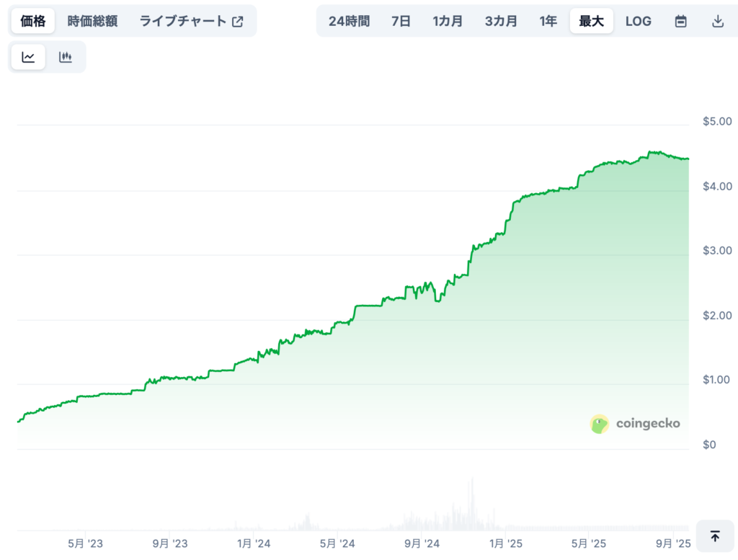The image size is (738, 560).
Task: Click the CoinGecko logo watermark
Action: click(635, 424)
